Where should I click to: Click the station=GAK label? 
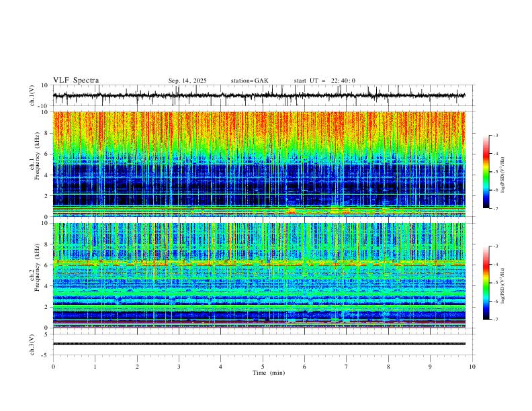pos(249,81)
